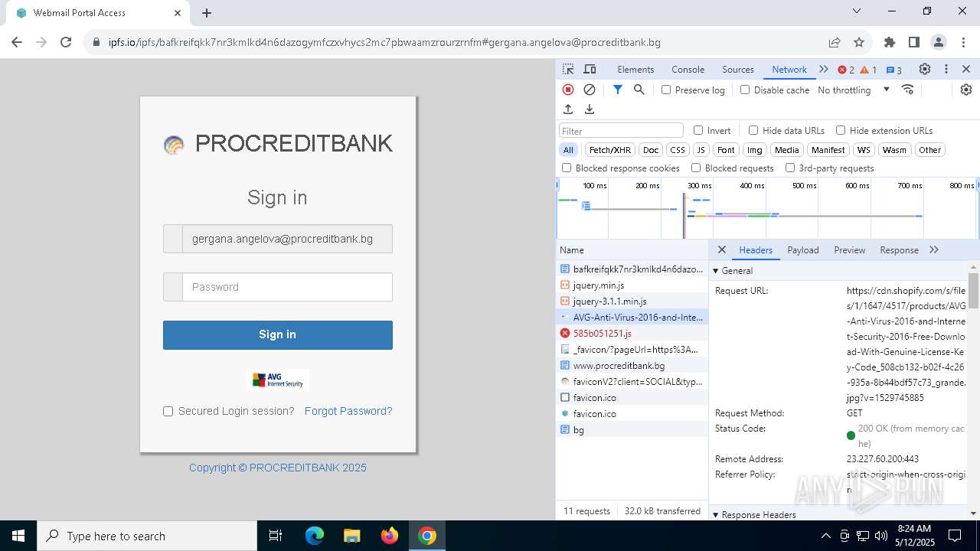
Task: Open Network panel settings gear
Action: click(x=966, y=90)
